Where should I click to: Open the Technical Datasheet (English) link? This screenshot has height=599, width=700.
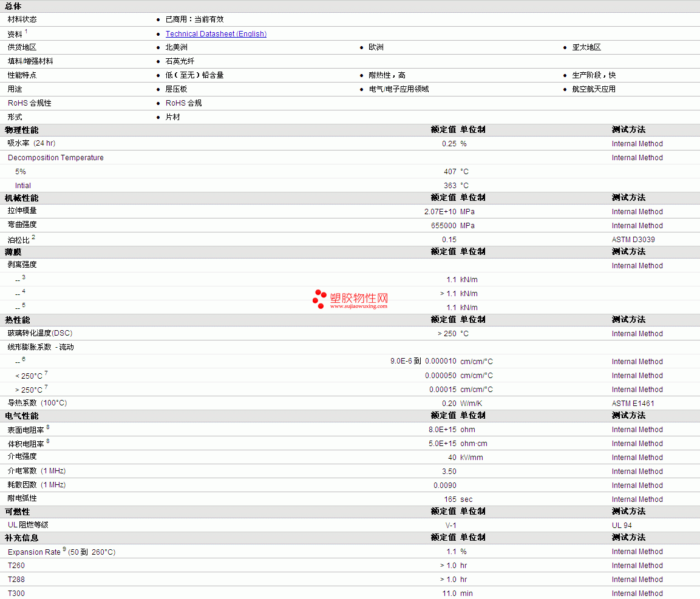[x=216, y=34]
